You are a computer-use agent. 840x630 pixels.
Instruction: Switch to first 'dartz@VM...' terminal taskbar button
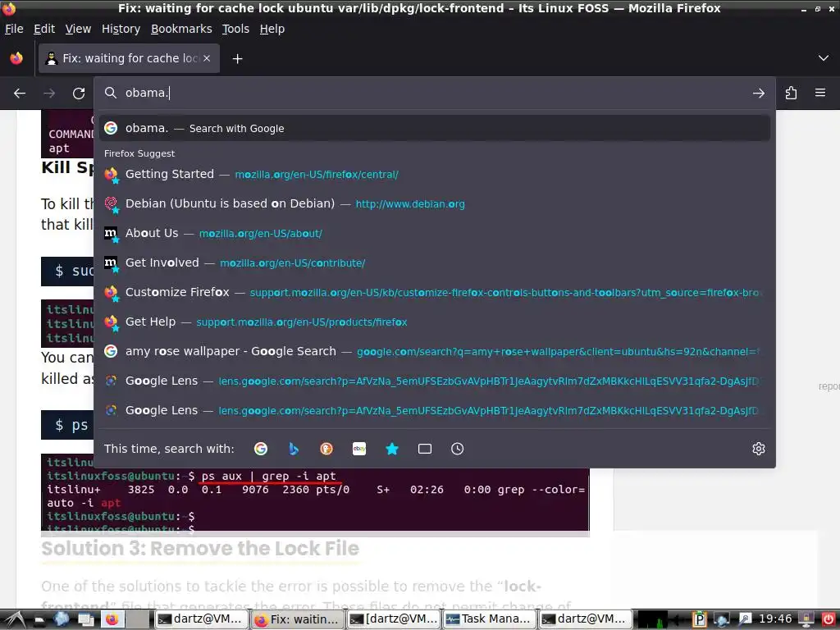point(202,619)
